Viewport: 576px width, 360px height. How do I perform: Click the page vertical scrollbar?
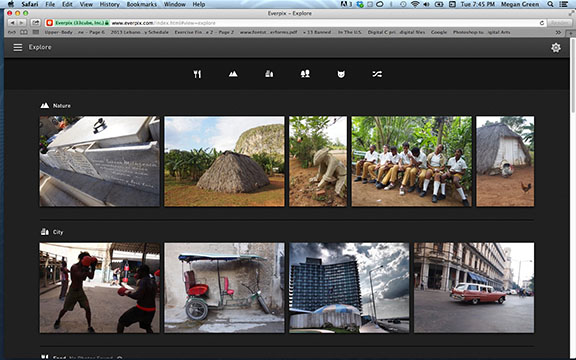click(572, 198)
